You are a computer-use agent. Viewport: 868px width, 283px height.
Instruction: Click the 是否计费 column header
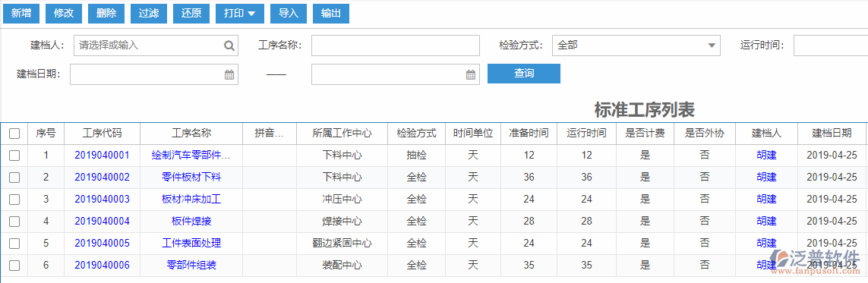pos(645,134)
